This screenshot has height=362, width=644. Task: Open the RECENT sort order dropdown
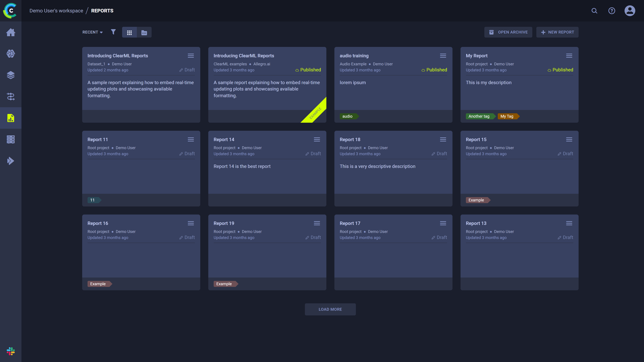coord(92,32)
